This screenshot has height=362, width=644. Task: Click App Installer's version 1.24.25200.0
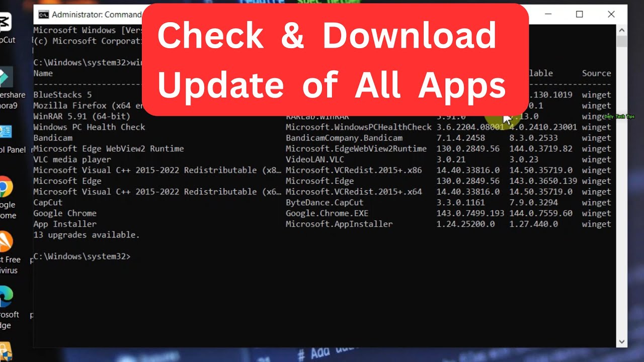click(465, 224)
